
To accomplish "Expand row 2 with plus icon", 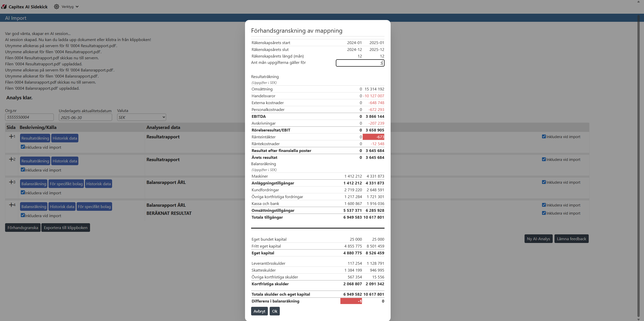I will point(12,159).
